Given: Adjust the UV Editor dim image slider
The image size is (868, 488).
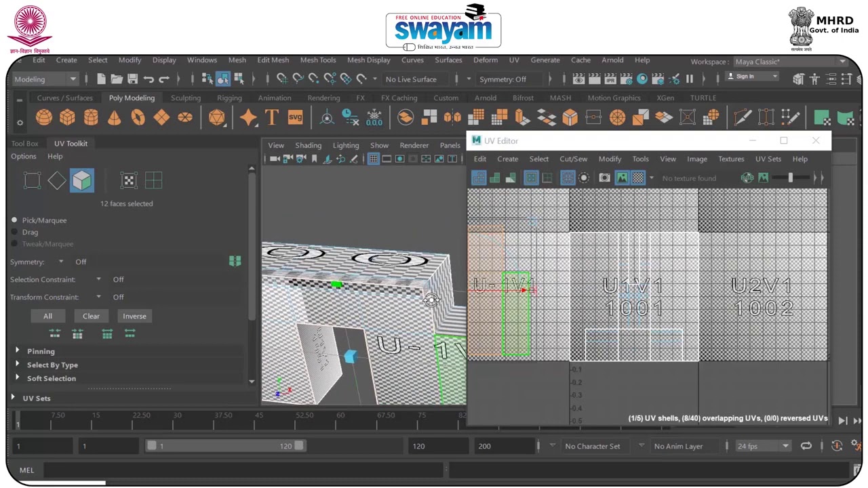Looking at the screenshot, I should (x=790, y=178).
